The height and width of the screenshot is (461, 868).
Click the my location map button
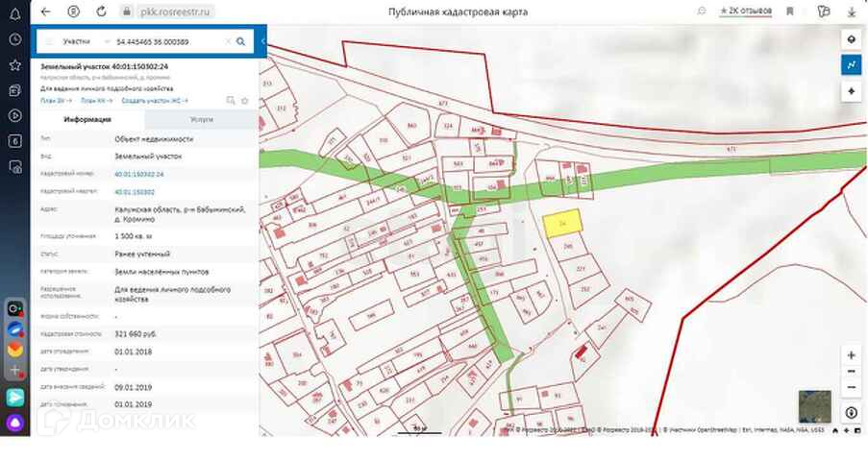[852, 91]
